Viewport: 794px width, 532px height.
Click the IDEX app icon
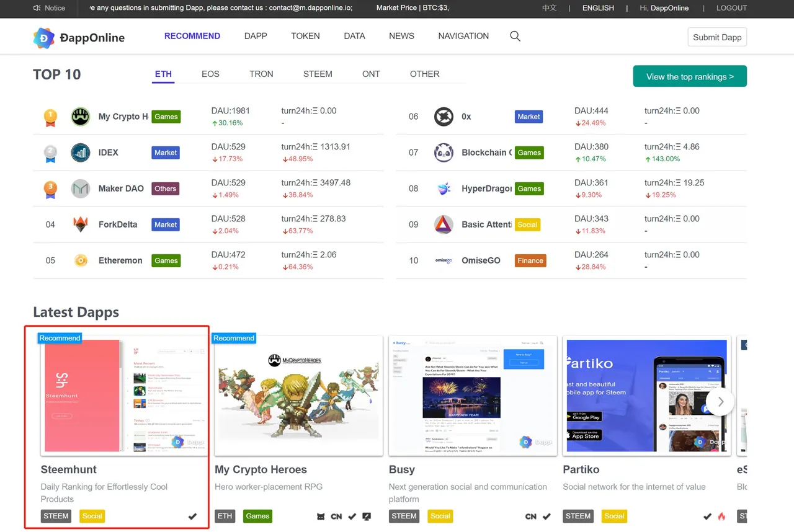coord(81,153)
